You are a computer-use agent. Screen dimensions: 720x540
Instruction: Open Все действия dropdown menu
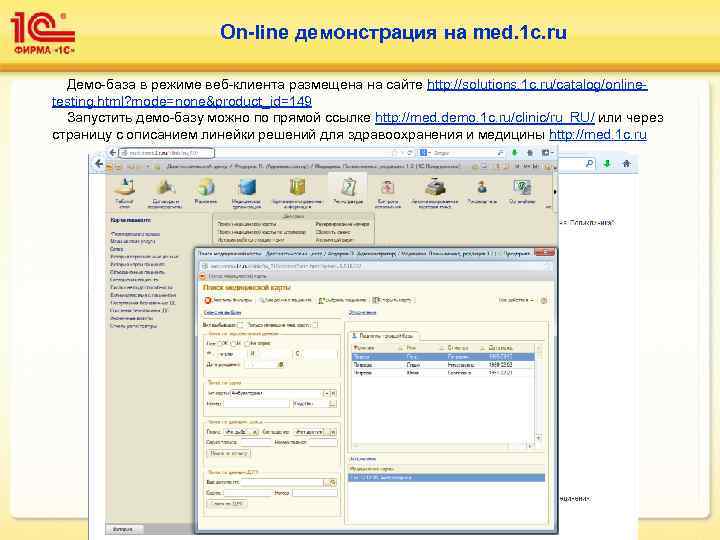[x=516, y=300]
